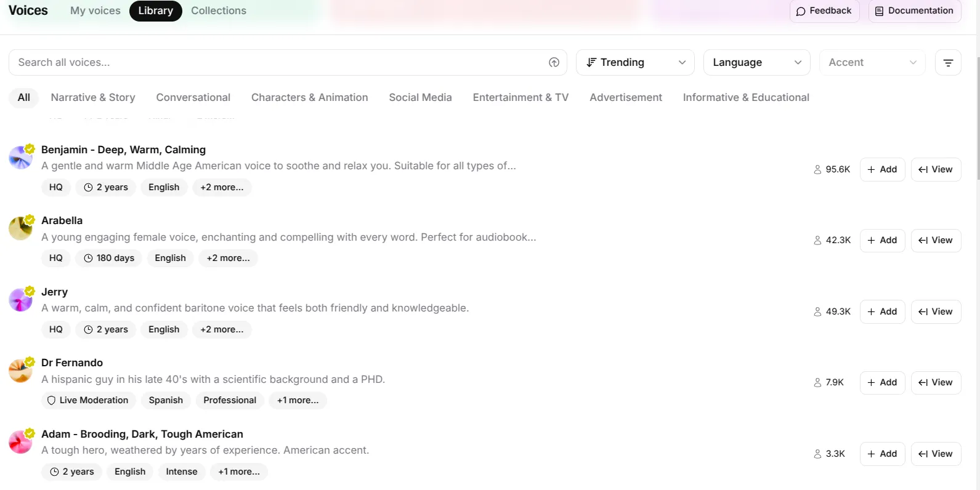Click the Live Moderation shield tag
Image resolution: width=980 pixels, height=490 pixels.
click(x=89, y=400)
